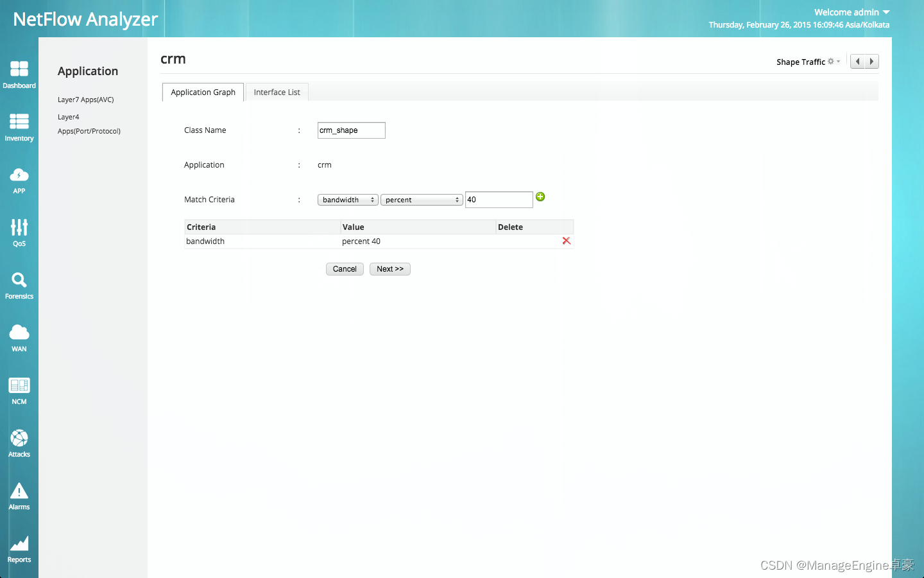924x578 pixels.
Task: Focus the match criteria value field
Action: pos(499,200)
